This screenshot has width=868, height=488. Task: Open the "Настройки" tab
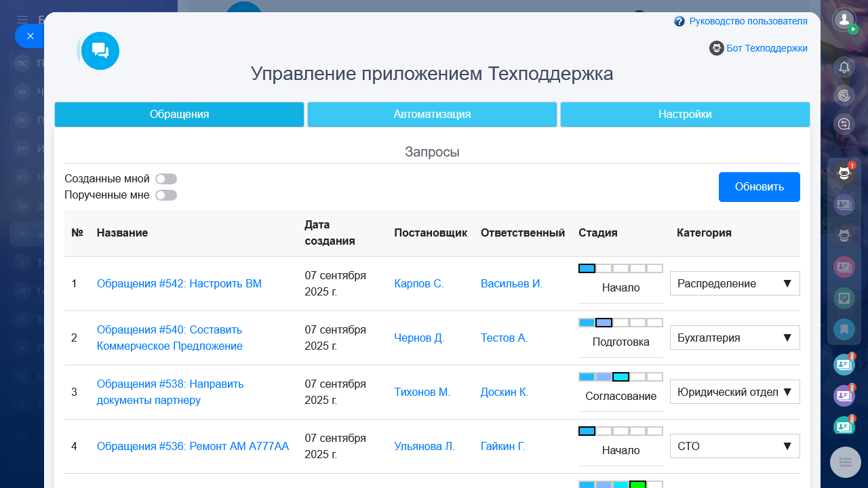coord(685,115)
